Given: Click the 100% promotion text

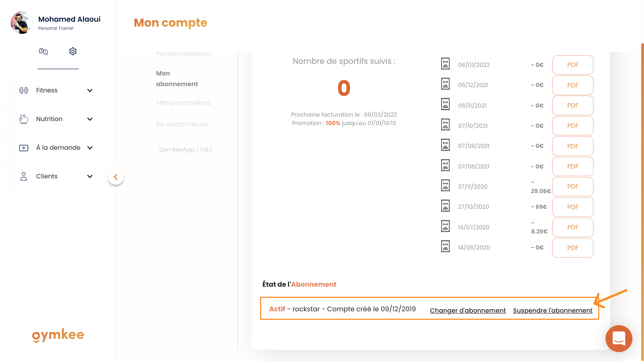Looking at the screenshot, I should pos(333,123).
